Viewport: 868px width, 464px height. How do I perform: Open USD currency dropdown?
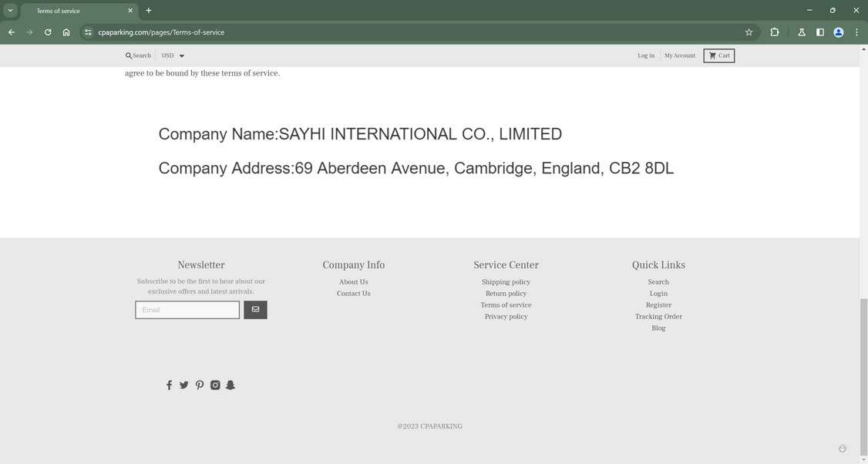tap(173, 55)
